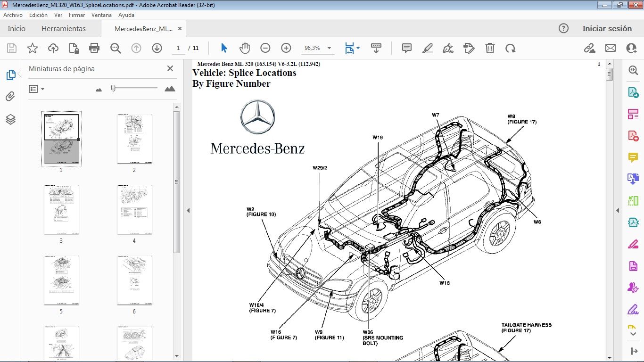Activate the Highlighter tool
This screenshot has height=362, width=644.
[x=427, y=48]
